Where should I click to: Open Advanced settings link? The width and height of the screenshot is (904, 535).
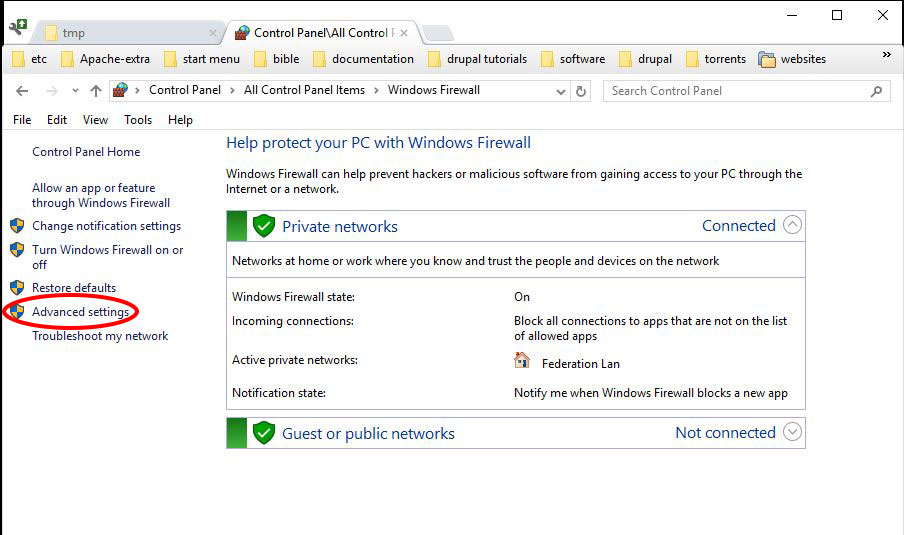pos(81,312)
